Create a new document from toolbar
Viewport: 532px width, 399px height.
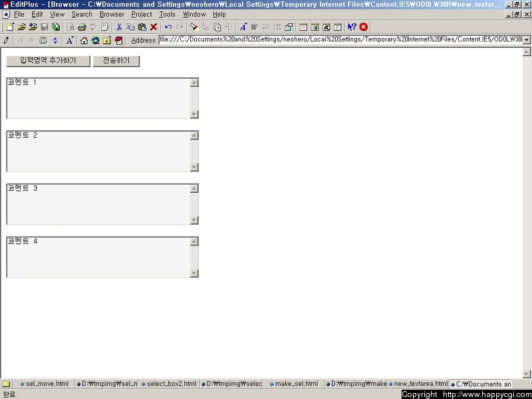(x=10, y=27)
